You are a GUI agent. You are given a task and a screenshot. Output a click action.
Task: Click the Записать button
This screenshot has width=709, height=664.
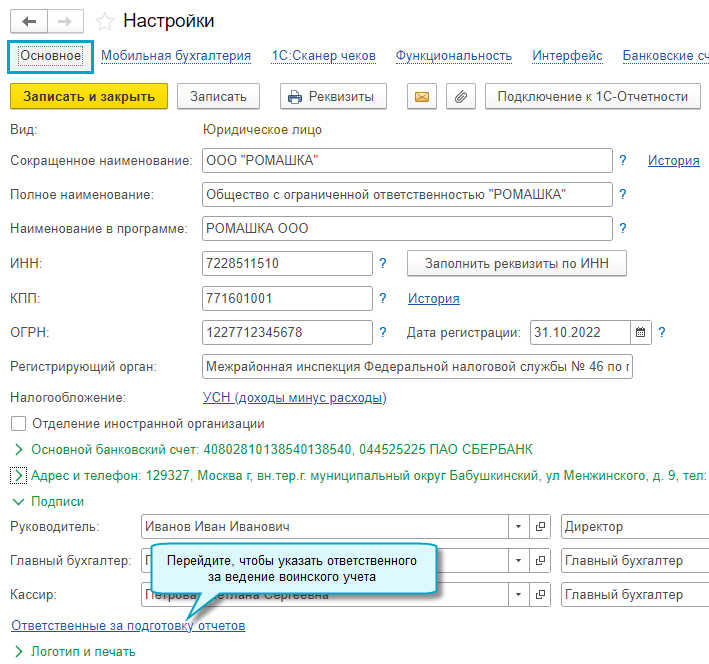(218, 96)
